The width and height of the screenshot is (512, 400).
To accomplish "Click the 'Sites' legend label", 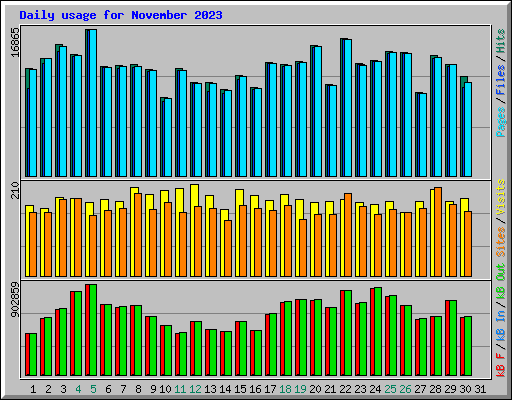I will click(501, 242).
